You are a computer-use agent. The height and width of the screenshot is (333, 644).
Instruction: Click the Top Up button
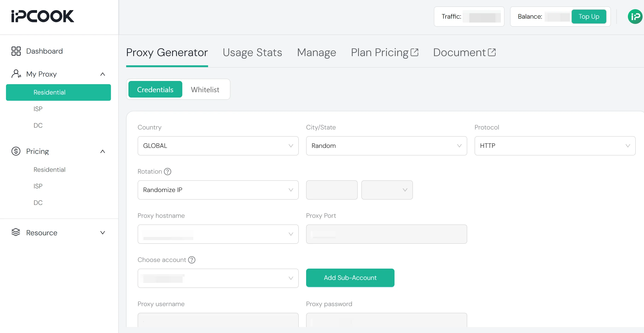589,17
